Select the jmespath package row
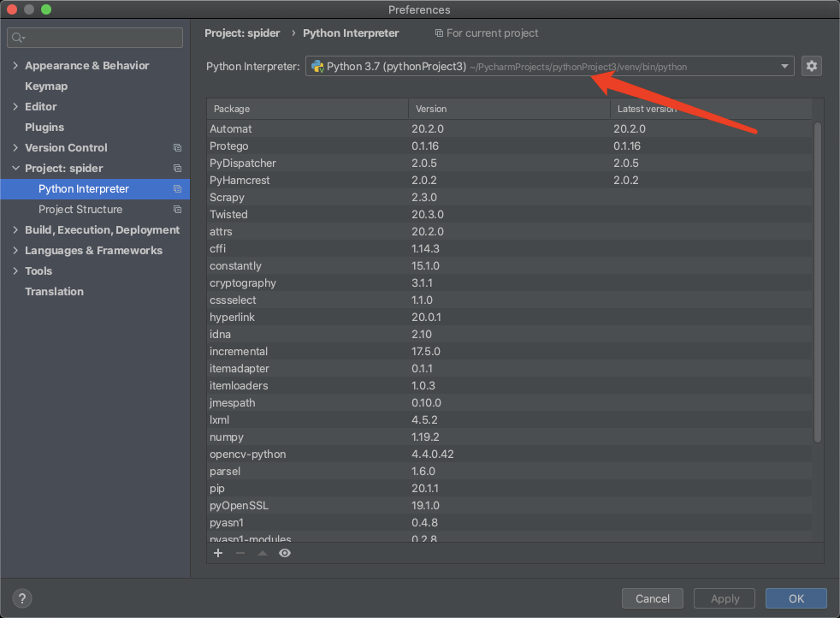Screen dimensions: 840x618 point(510,403)
